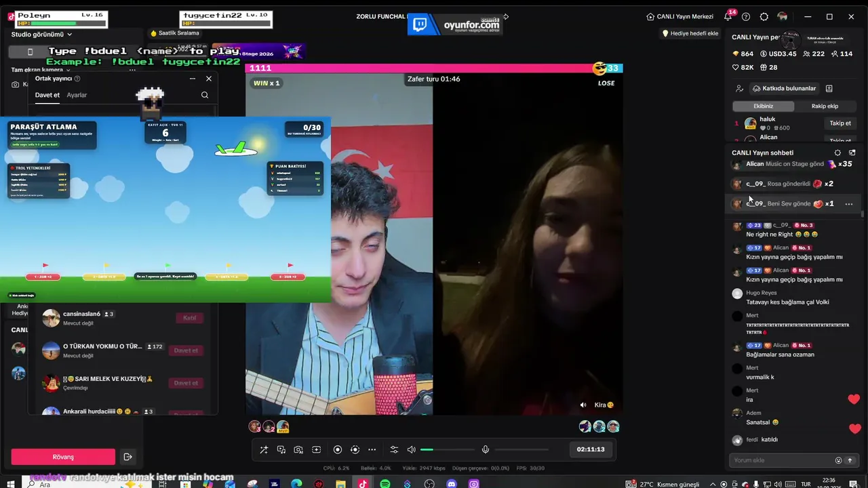Open the 82K likes count
Image resolution: width=868 pixels, height=488 pixels.
coord(743,67)
